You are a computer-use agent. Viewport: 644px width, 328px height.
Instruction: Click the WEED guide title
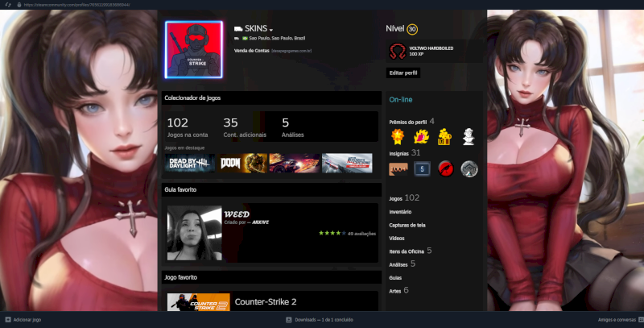coord(237,214)
